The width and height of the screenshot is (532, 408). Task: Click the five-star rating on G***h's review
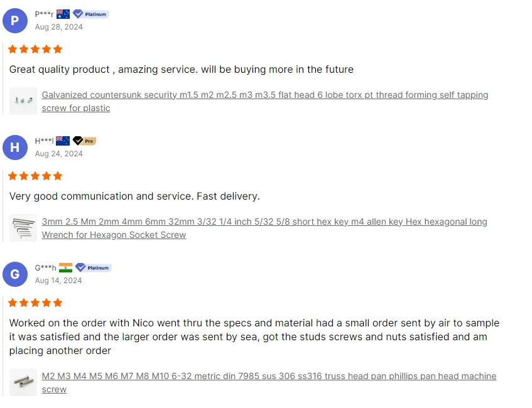click(35, 303)
